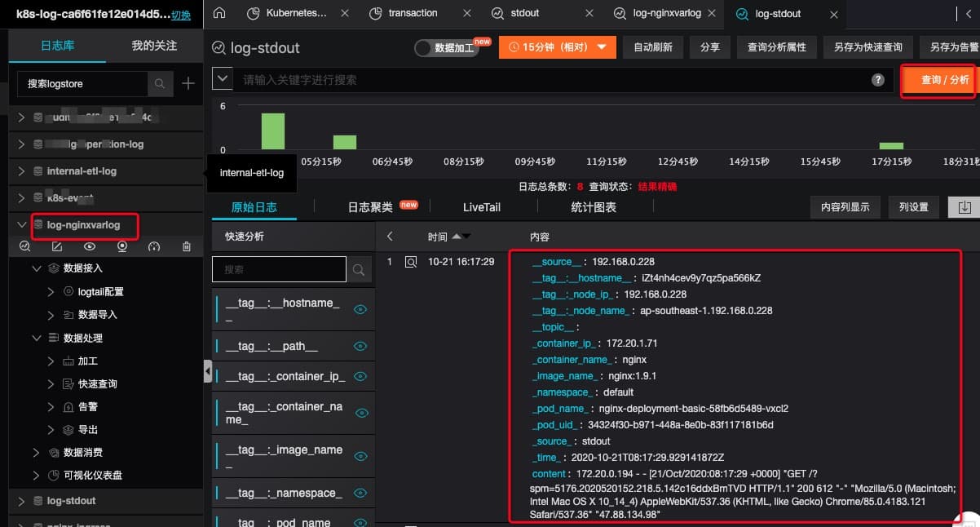Open the 统计图表 tab
Image resolution: width=980 pixels, height=527 pixels.
pos(594,207)
